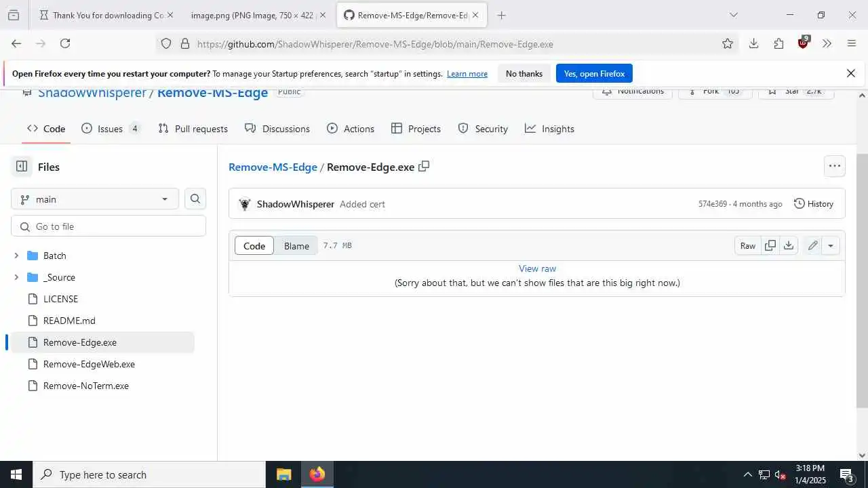Show hidden system tray icons
This screenshot has width=868, height=488.
[747, 474]
